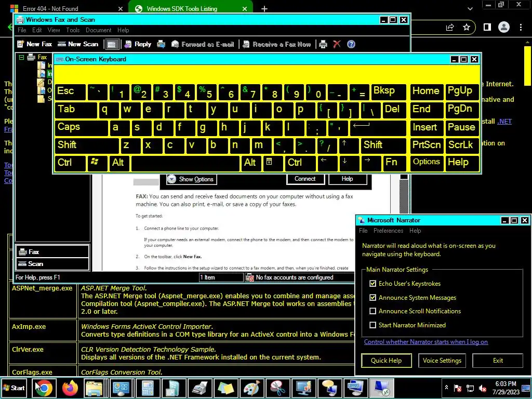Click the .NET link in browser page
The width and height of the screenshot is (532, 399).
coord(504,122)
